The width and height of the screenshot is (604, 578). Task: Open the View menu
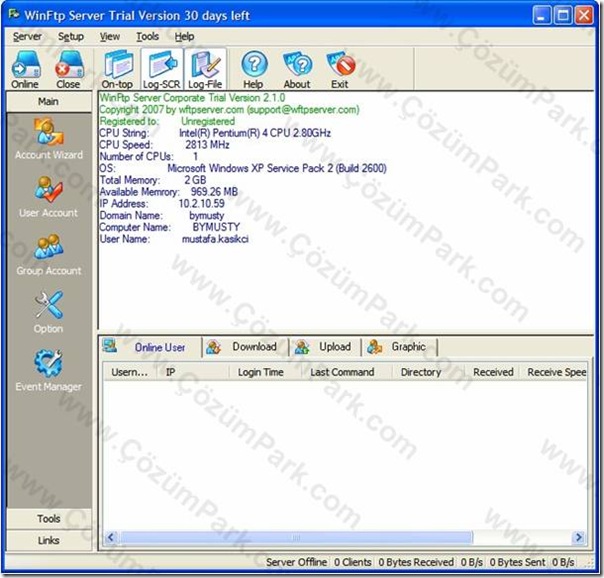tap(110, 37)
